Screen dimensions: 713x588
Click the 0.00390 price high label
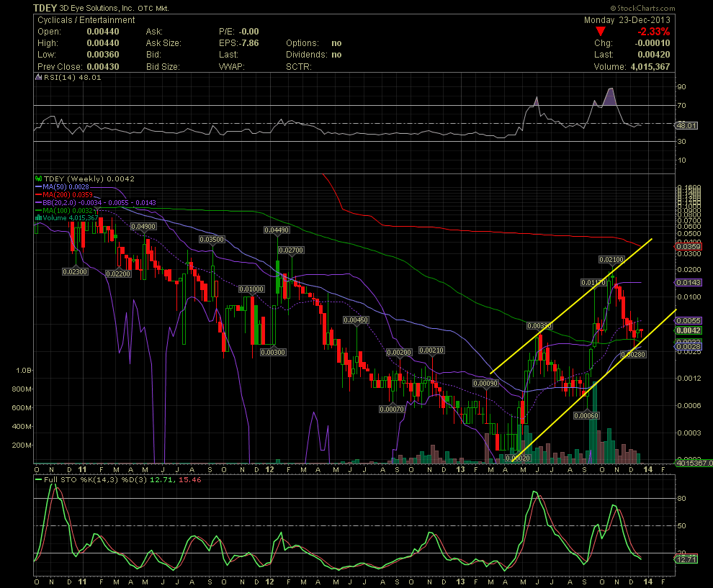click(x=539, y=326)
